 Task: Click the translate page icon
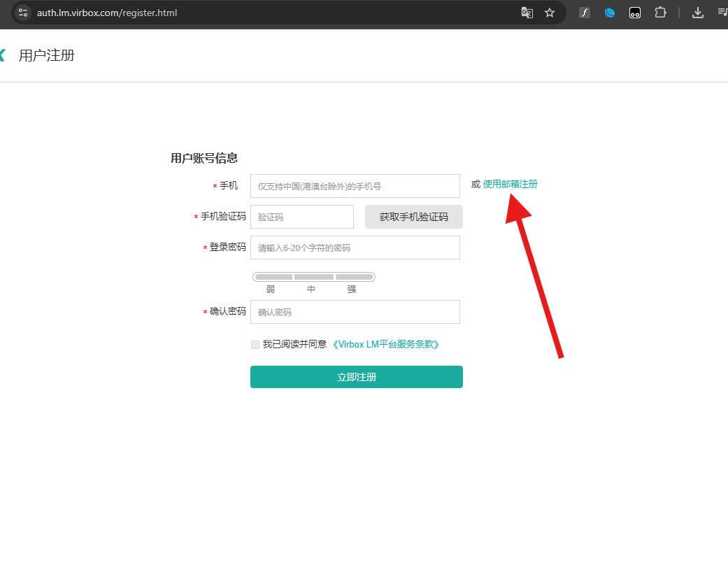[527, 13]
